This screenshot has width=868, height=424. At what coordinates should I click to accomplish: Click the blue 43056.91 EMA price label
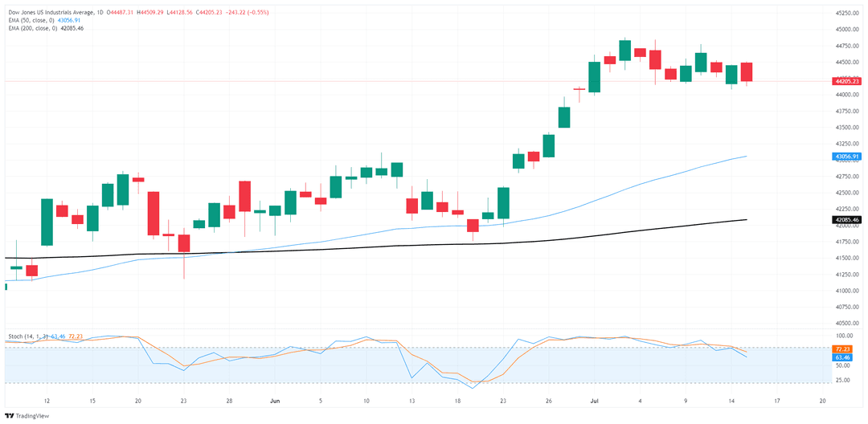(845, 157)
